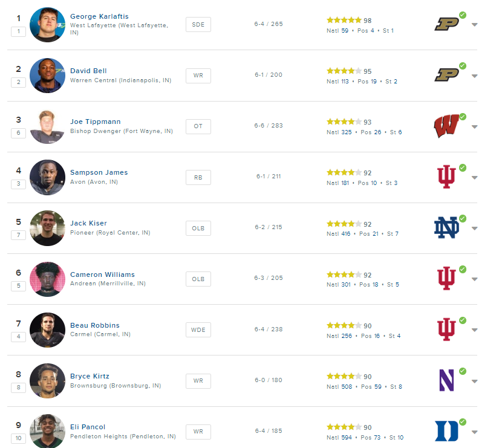The height and width of the screenshot is (448, 499).
Task: Expand Jack Kiser row dropdown arrow
Action: point(474,229)
